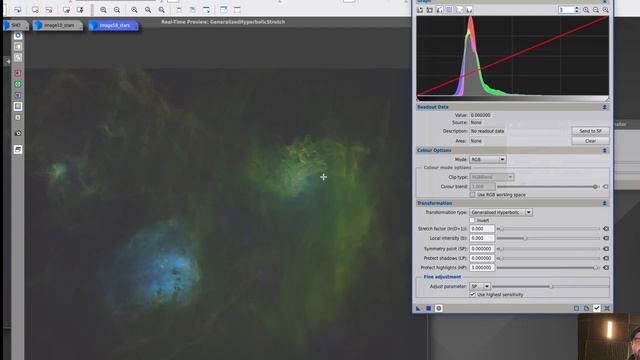The image size is (640, 360).
Task: Collapse the Colour Options section
Action: [604, 150]
